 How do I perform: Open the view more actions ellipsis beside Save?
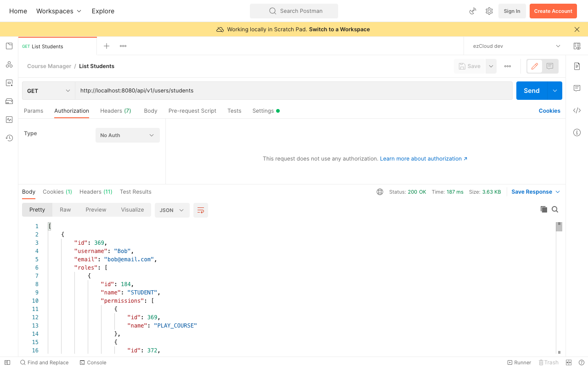[508, 66]
